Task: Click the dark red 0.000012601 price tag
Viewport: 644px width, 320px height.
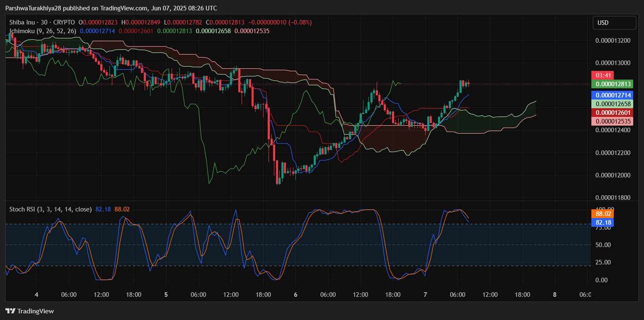Action: tap(613, 113)
